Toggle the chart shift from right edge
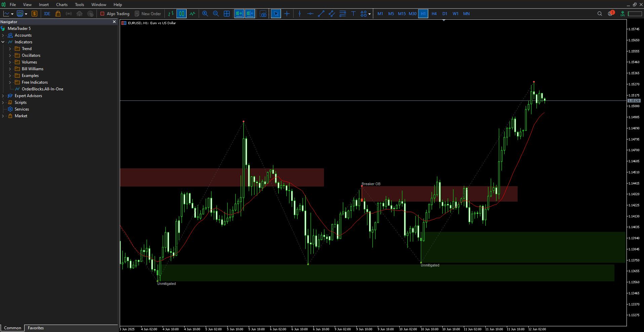 click(250, 13)
